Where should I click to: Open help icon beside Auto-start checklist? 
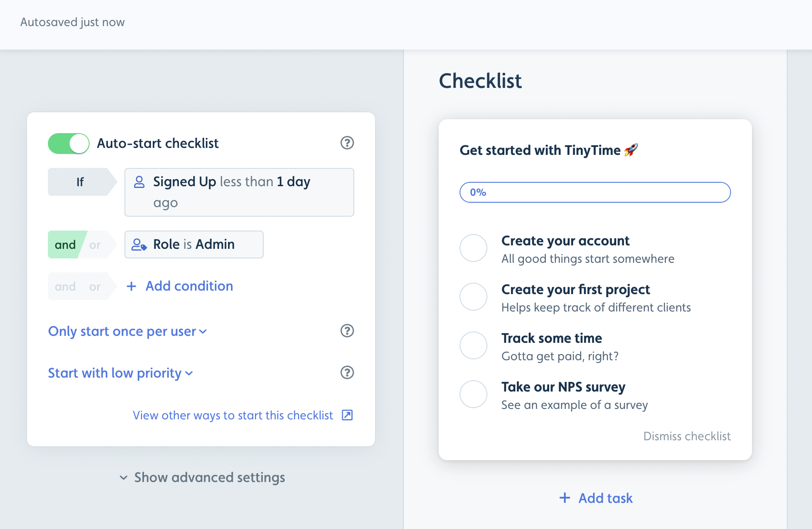(x=347, y=143)
